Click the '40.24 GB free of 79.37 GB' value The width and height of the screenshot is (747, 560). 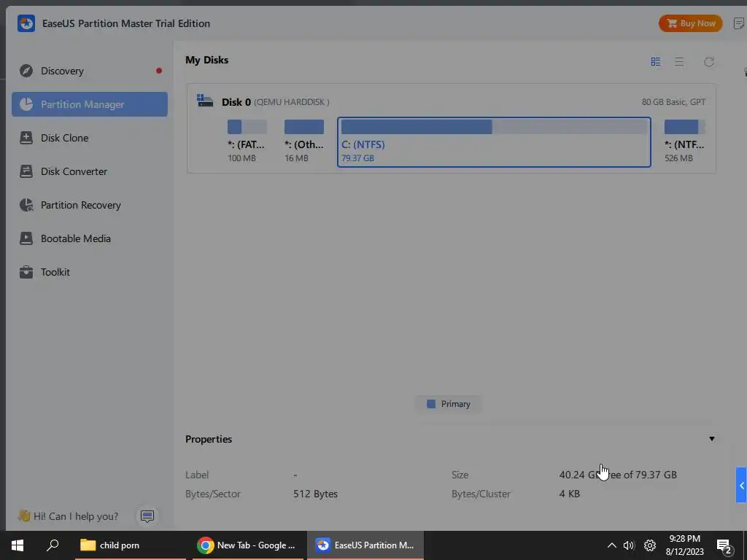(618, 475)
